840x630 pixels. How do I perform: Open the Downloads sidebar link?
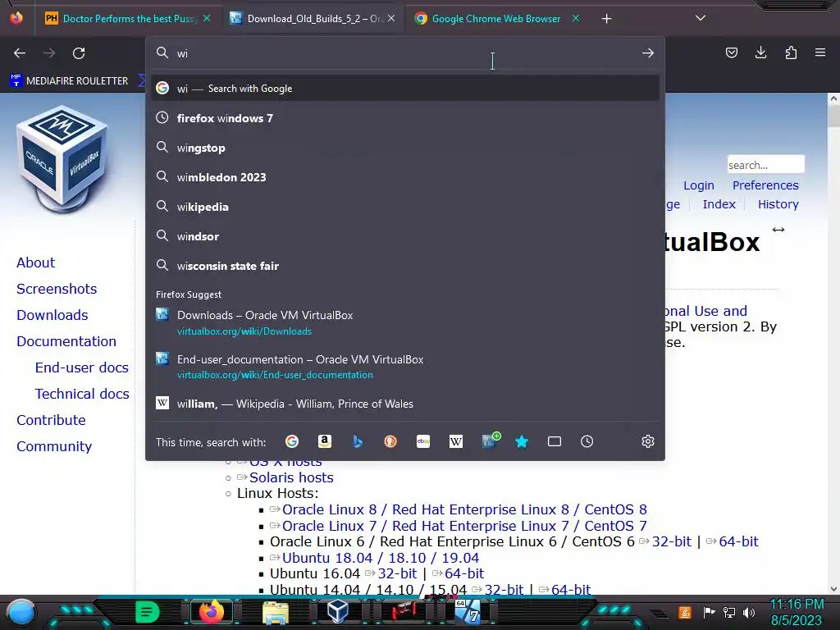click(52, 315)
